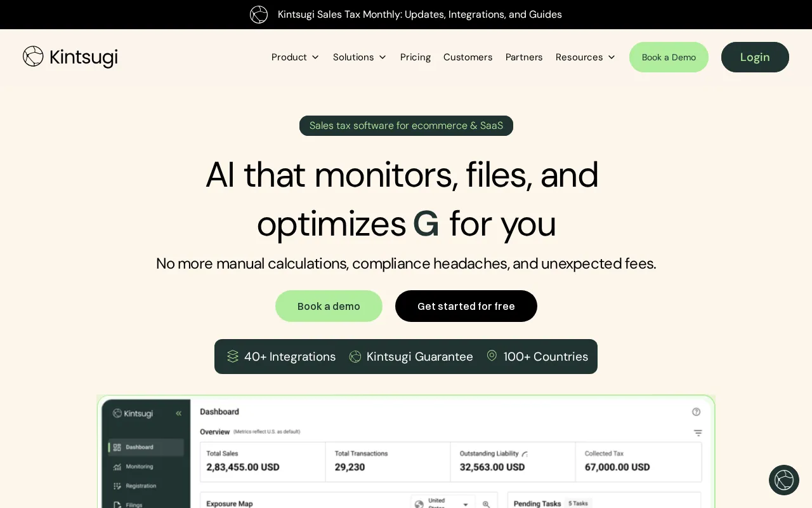The width and height of the screenshot is (812, 508).
Task: Click the Filings document icon in the sidebar
Action: pos(117,505)
